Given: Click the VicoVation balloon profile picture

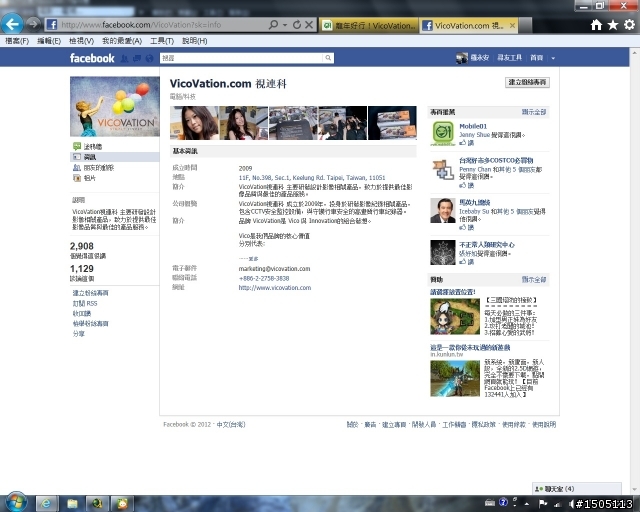Looking at the screenshot, I should [115, 106].
